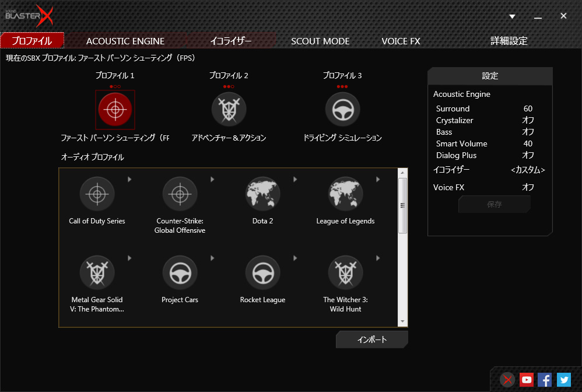The width and height of the screenshot is (582, 392).
Task: Open the SCOUT MODE tab
Action: (320, 41)
